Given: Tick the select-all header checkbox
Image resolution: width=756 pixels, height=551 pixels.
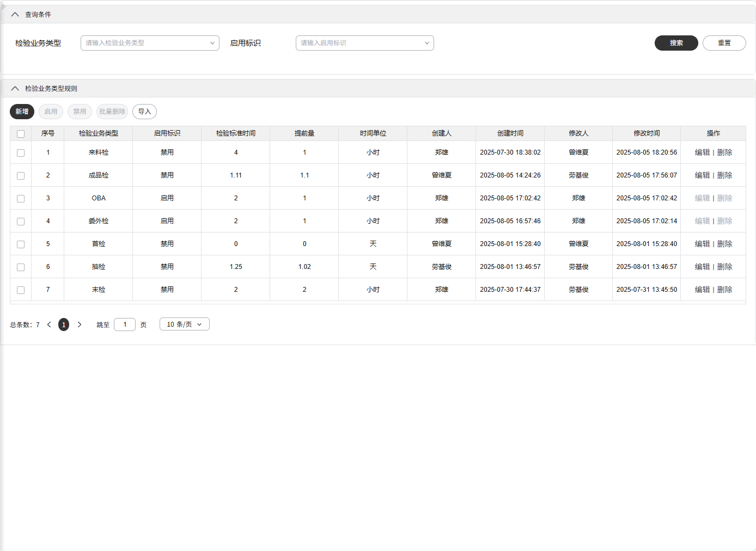Looking at the screenshot, I should coord(21,134).
